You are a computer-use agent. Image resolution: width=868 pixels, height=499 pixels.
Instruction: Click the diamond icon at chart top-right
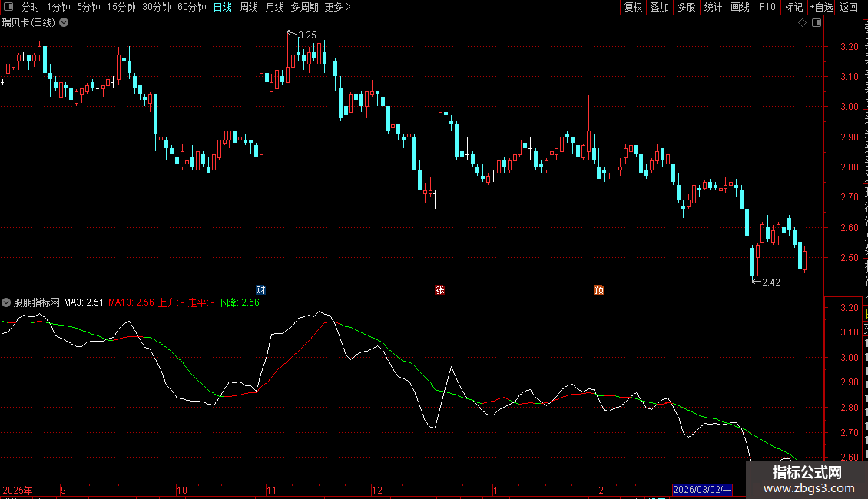pyautogui.click(x=802, y=23)
